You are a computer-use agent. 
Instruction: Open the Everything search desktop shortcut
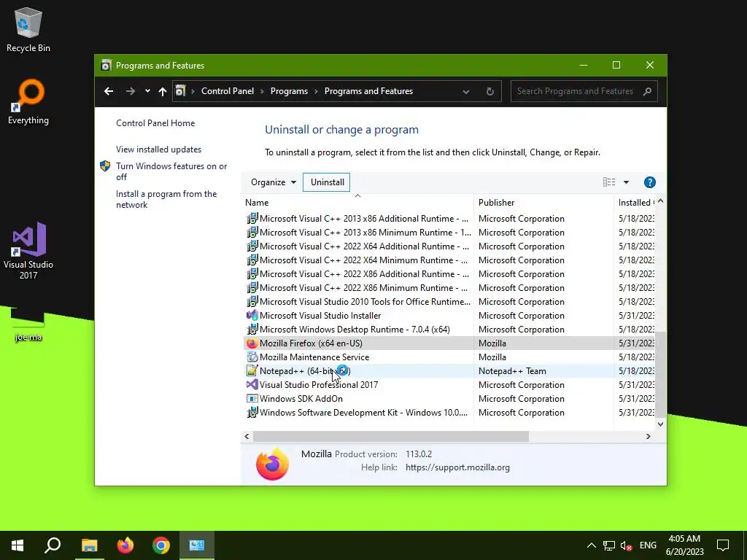click(28, 102)
